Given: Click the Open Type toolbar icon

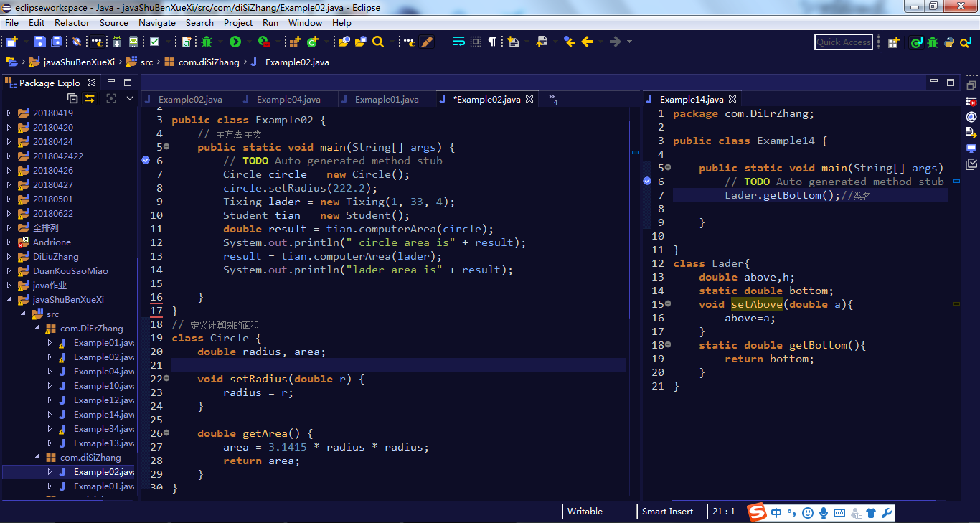Looking at the screenshot, I should (x=344, y=42).
